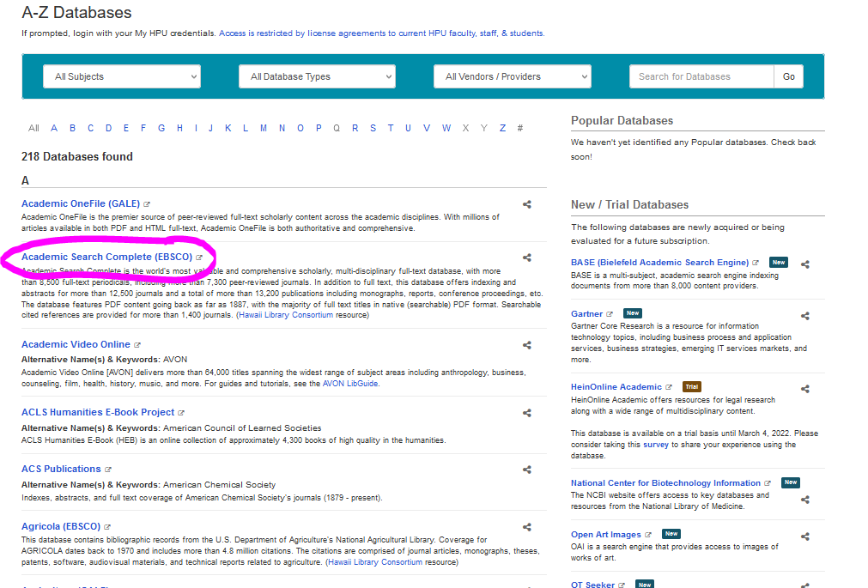
Task: Share the ACS Publications entry
Action: point(527,470)
